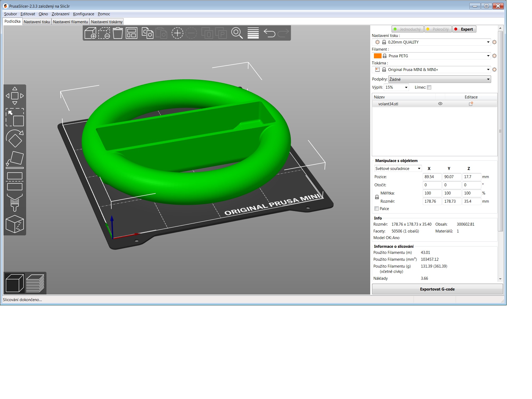532x399 pixels.
Task: Click size Z field 35.4
Action: point(472,201)
